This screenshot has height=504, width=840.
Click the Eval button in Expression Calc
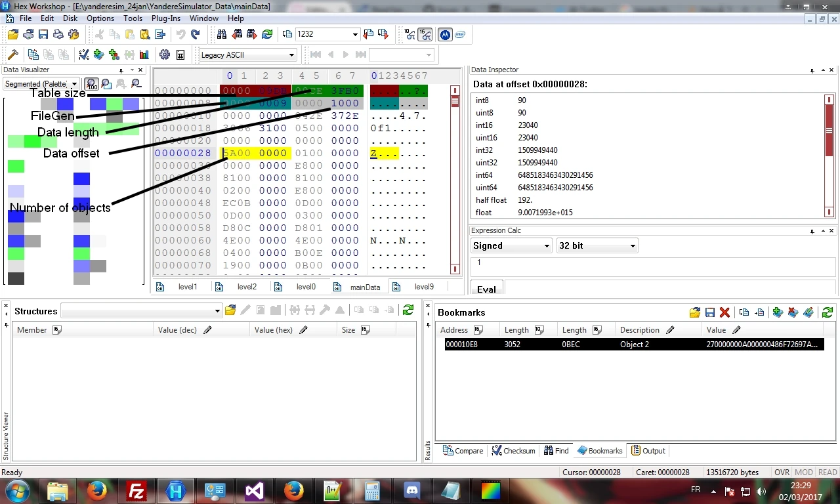click(486, 289)
